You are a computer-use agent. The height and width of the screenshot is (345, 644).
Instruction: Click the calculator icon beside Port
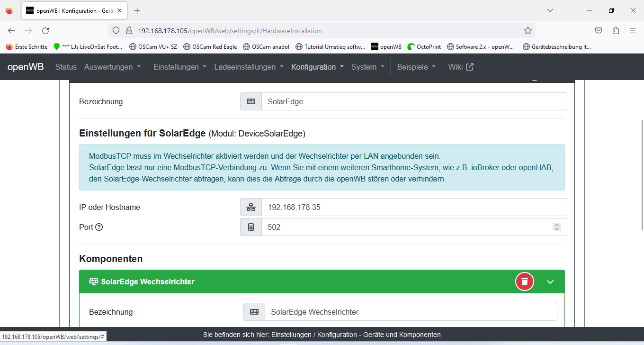[x=251, y=227]
